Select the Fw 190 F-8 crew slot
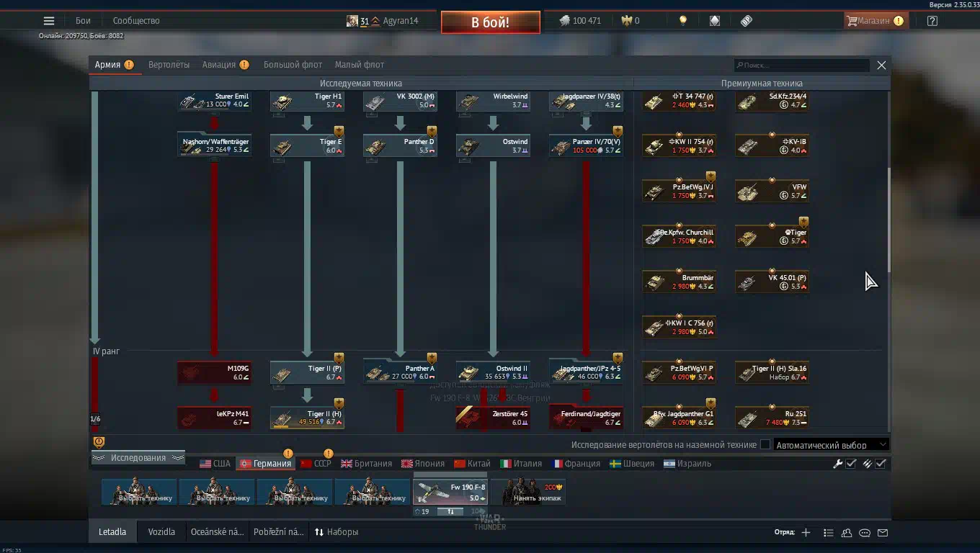 pos(450,493)
